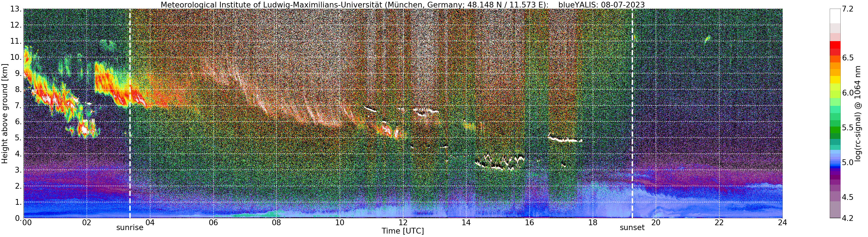This screenshot has width=868, height=237.
Task: Click the yellow segment of the colorbar
Action: coord(835,80)
